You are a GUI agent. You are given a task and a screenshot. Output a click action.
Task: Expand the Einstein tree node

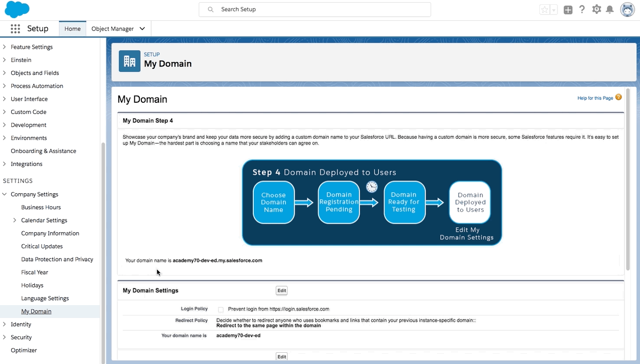pos(4,60)
